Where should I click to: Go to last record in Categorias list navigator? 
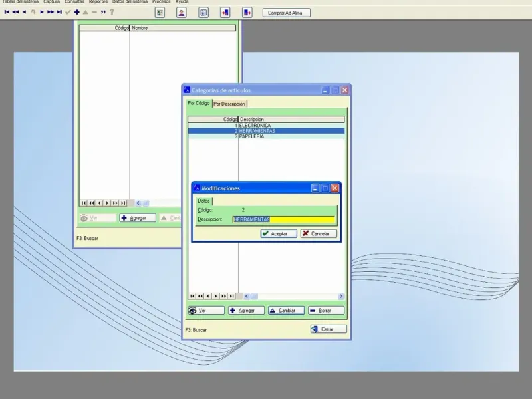[231, 296]
